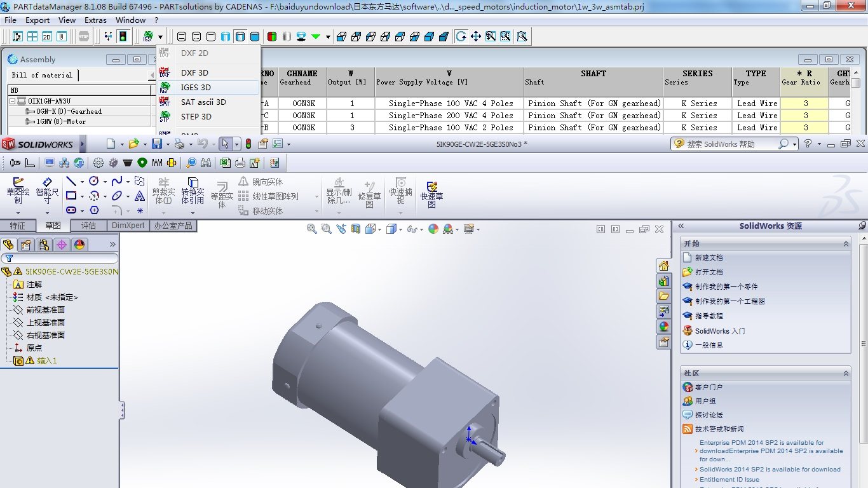Open the PropertyManager tab icon
This screenshot has width=868, height=488.
coord(26,245)
